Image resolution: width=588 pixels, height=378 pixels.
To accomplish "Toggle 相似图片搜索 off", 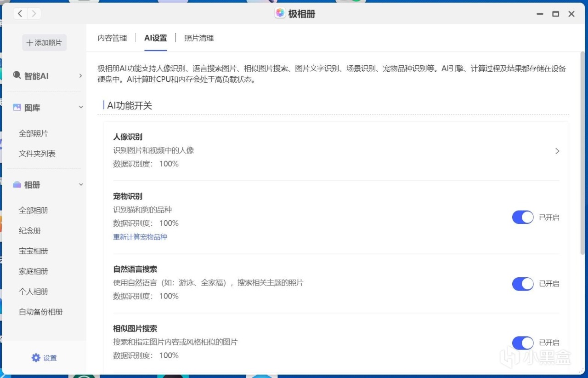I will (x=523, y=343).
